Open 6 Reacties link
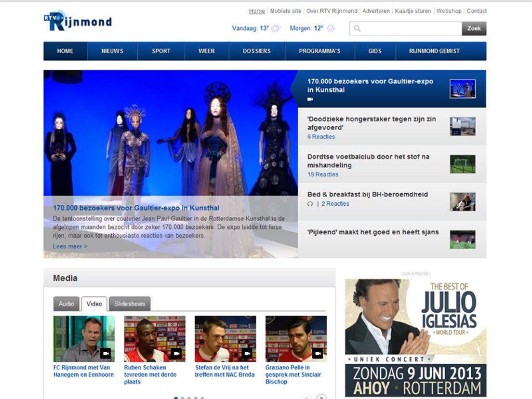 [x=321, y=137]
